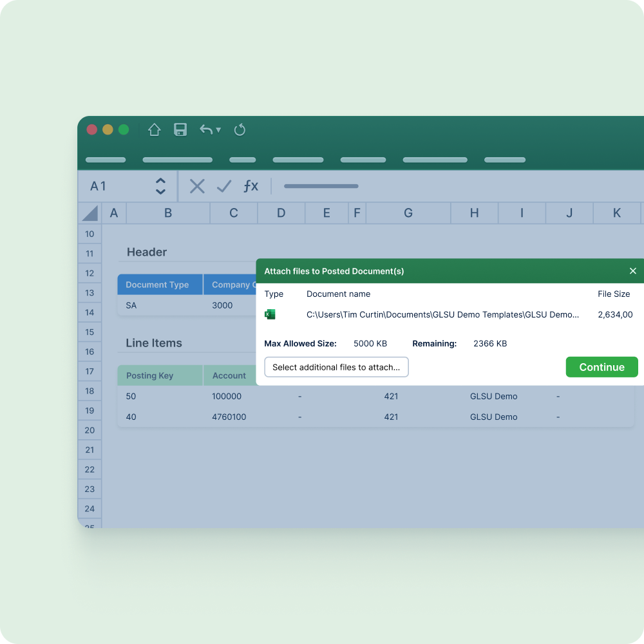Viewport: 644px width, 644px height.
Task: Select column B header
Action: pyautogui.click(x=168, y=213)
